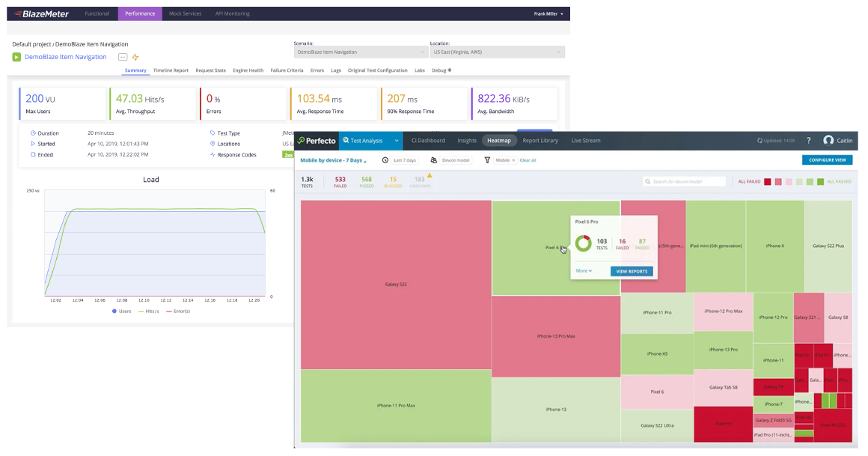The width and height of the screenshot is (868, 456).
Task: Click the dark green swatch next to ALL PASSED
Action: pos(820,182)
